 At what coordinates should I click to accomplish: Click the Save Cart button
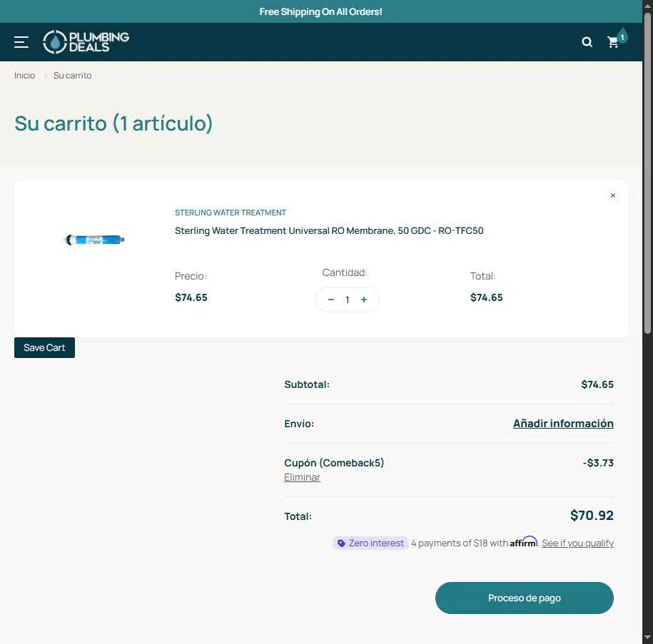click(44, 347)
